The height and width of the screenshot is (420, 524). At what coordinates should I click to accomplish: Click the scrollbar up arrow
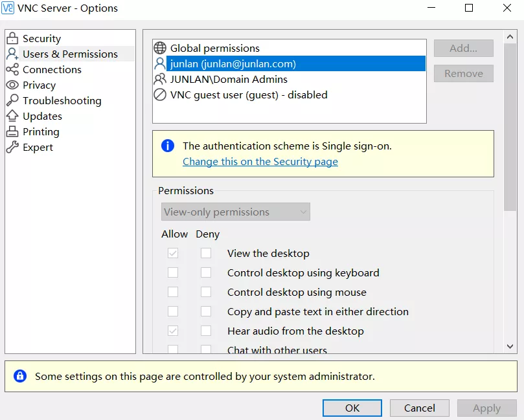pyautogui.click(x=510, y=36)
